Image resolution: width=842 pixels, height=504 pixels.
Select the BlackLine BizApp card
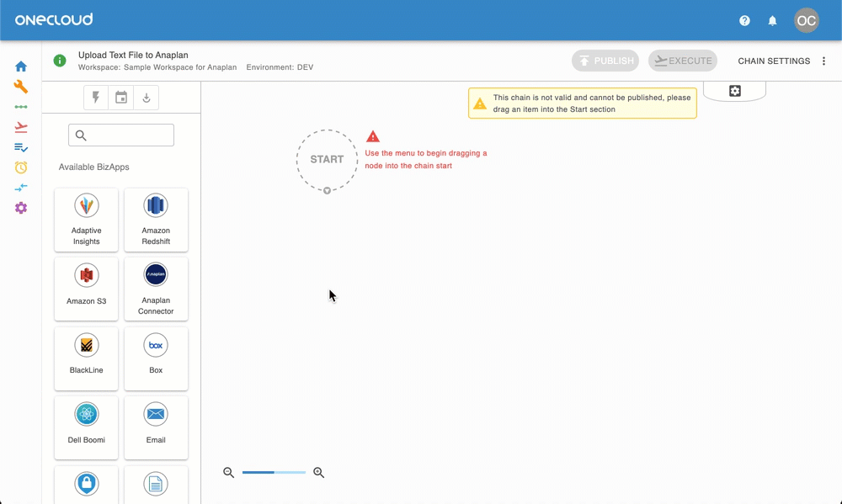click(x=86, y=358)
